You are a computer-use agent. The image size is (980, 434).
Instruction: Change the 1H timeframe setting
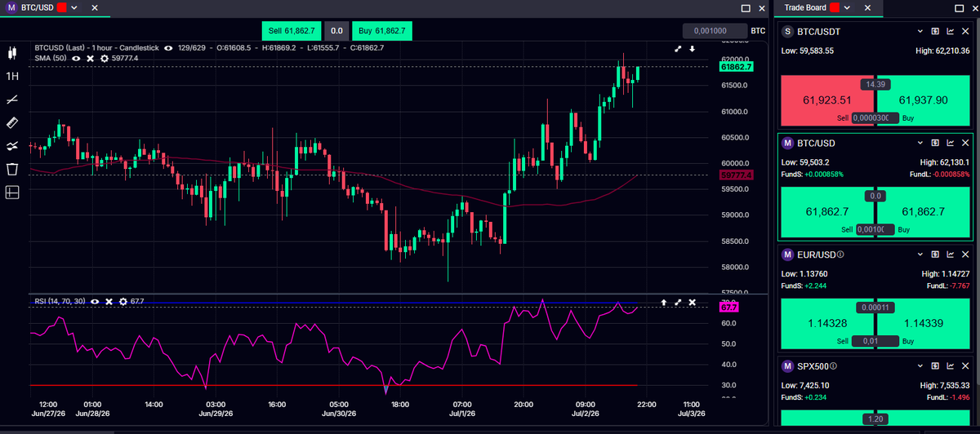coord(11,76)
